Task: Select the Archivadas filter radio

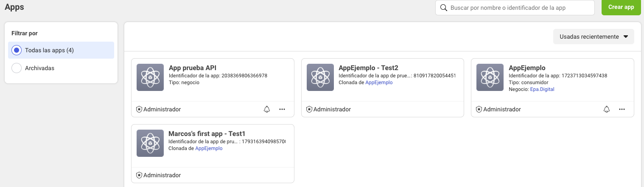Action: [x=17, y=68]
